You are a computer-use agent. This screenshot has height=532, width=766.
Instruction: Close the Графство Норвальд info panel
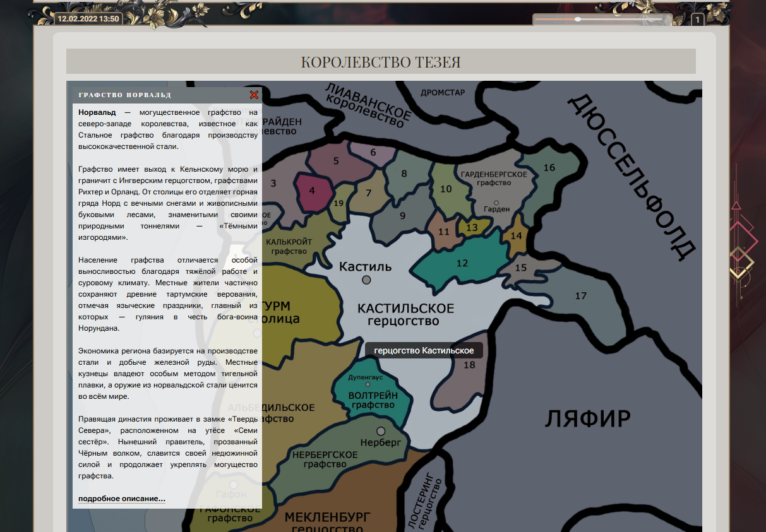[x=254, y=95]
